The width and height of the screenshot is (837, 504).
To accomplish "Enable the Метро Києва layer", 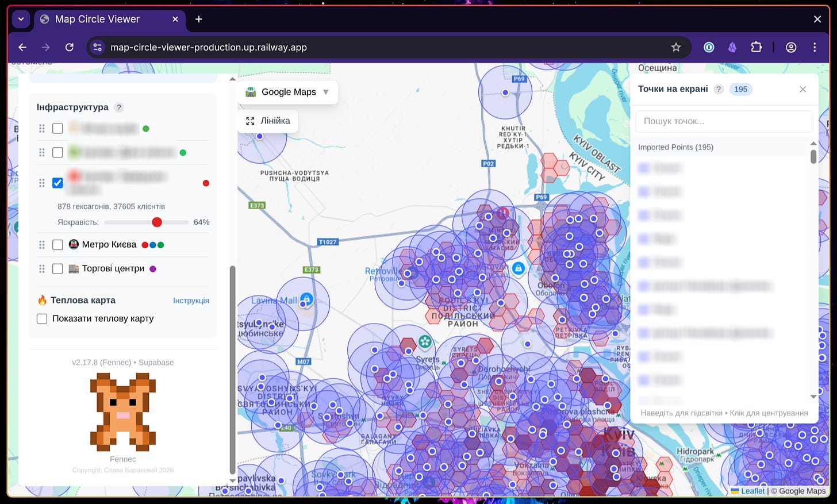I will [x=57, y=245].
